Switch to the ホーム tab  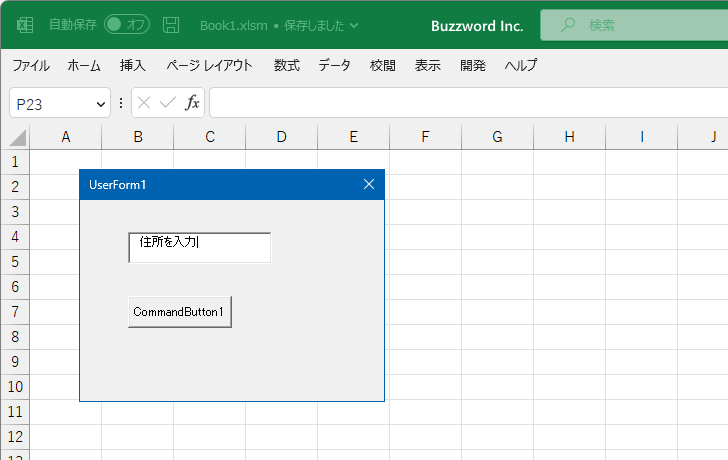pyautogui.click(x=84, y=65)
